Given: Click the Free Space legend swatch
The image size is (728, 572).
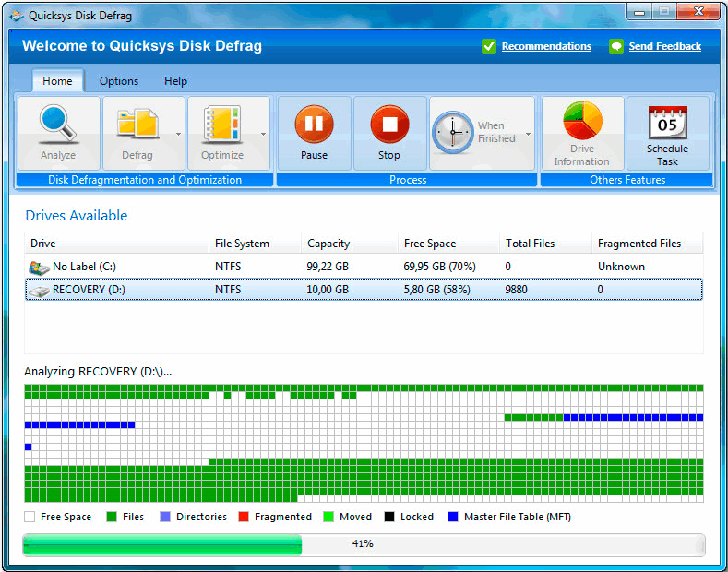Looking at the screenshot, I should (x=30, y=517).
